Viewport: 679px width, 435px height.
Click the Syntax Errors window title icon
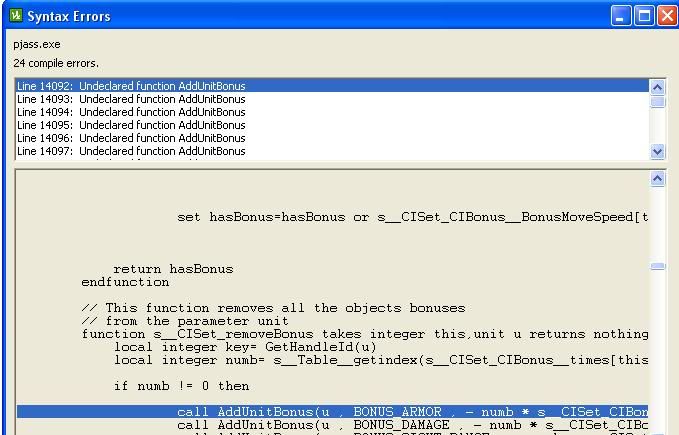tap(16, 16)
